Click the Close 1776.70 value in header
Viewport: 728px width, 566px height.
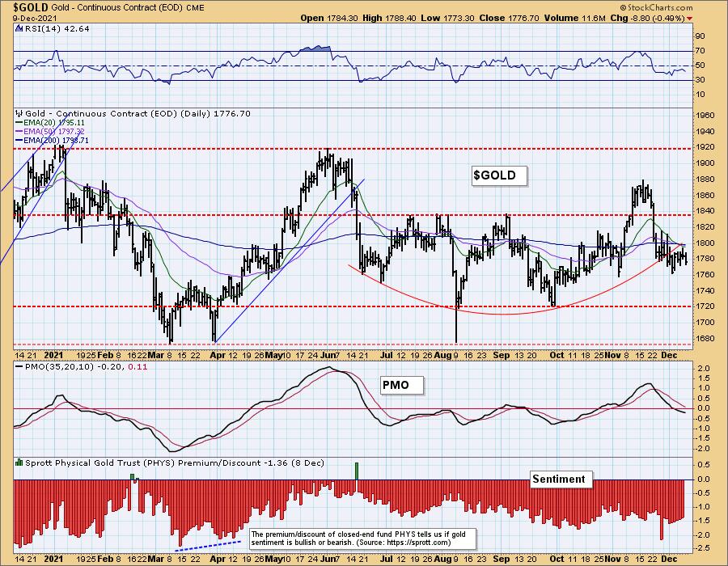pos(509,18)
